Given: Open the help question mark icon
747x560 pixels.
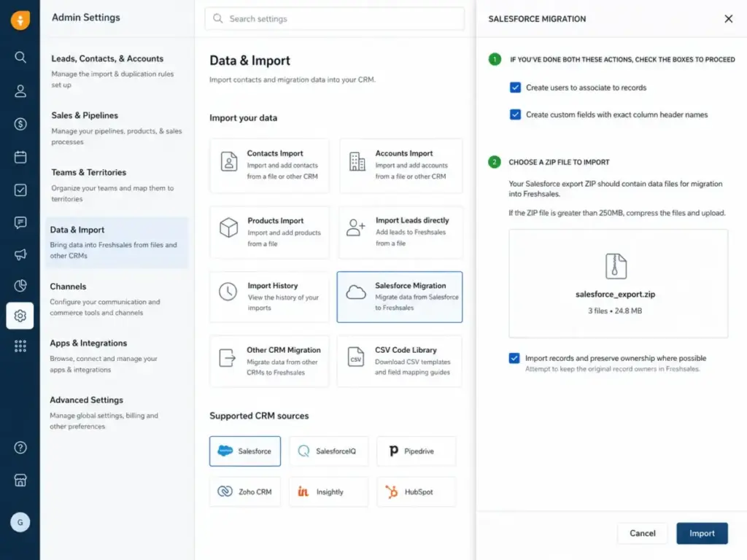Looking at the screenshot, I should tap(20, 448).
